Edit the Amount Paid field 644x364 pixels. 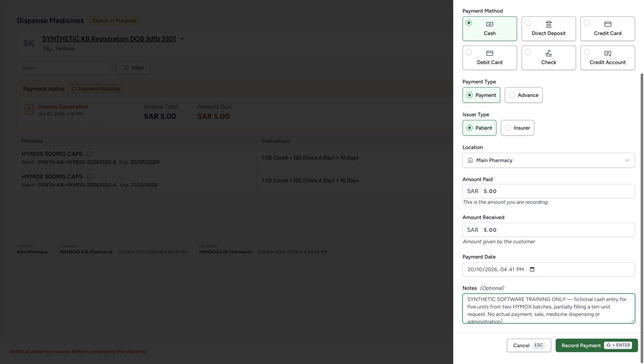[548, 191]
